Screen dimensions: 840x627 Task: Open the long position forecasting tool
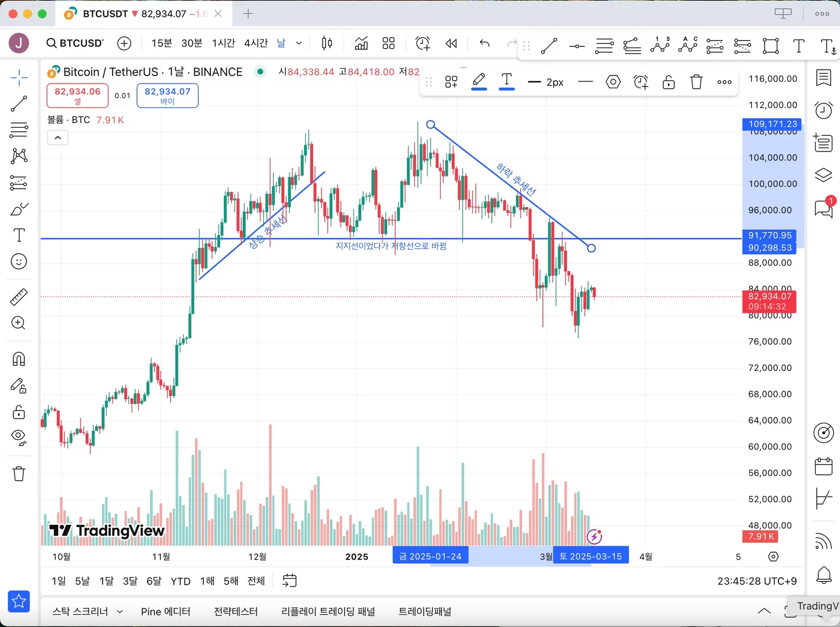coord(19,182)
